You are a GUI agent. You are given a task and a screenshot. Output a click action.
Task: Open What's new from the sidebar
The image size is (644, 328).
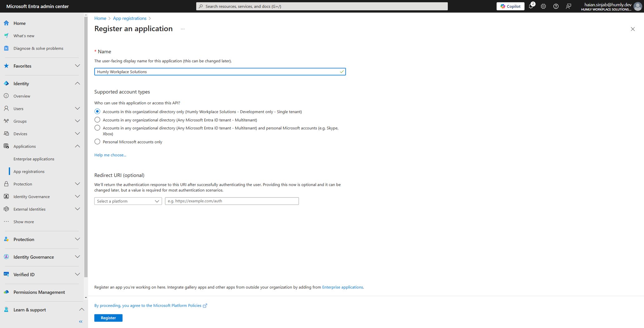pyautogui.click(x=6, y=36)
